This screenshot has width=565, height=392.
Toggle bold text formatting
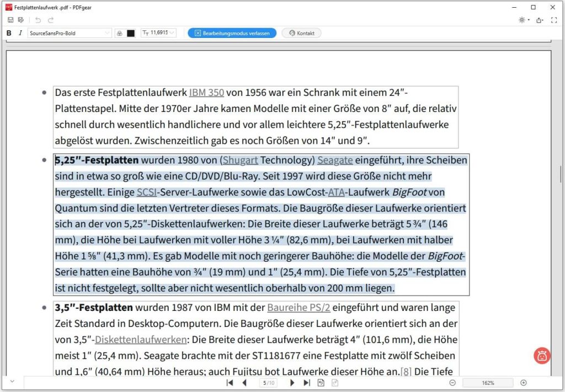(8, 33)
